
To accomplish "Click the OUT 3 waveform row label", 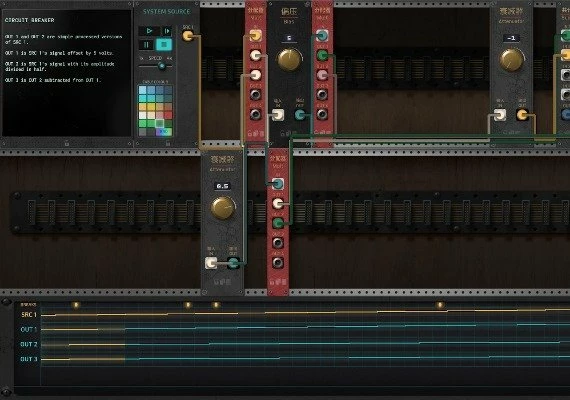I will (29, 359).
